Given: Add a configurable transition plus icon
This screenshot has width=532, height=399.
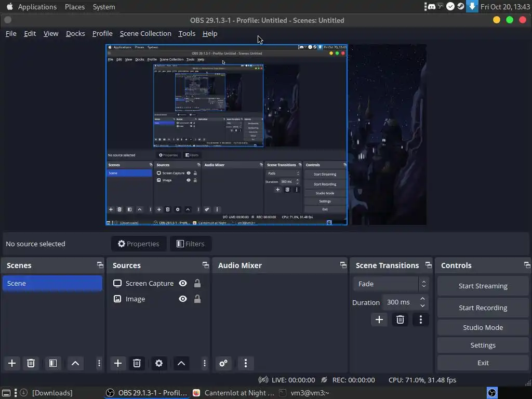Looking at the screenshot, I should pos(379,320).
